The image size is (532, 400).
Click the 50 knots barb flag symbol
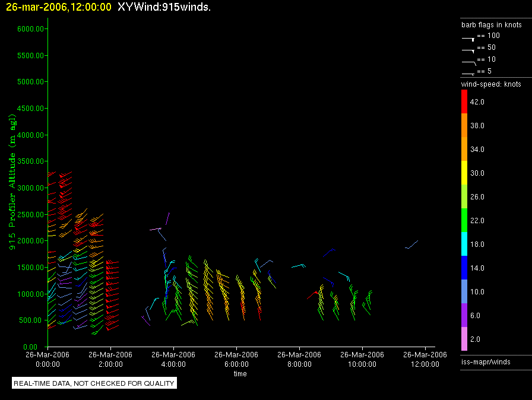pos(468,51)
